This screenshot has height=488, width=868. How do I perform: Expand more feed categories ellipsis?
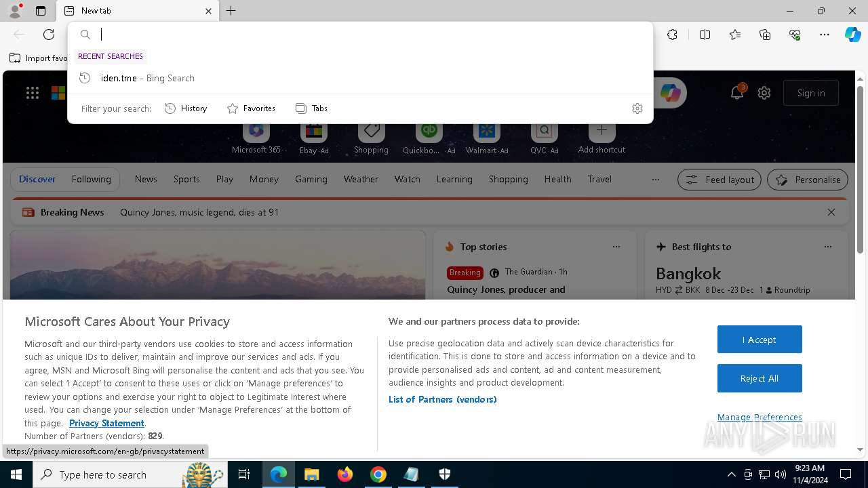655,180
